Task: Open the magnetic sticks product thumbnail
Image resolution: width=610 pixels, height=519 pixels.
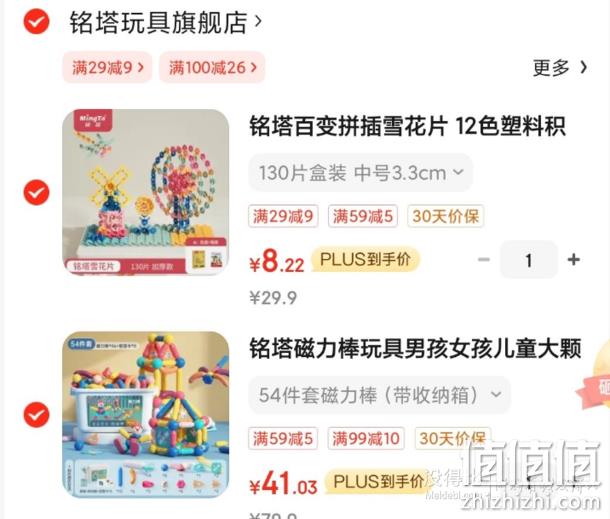Action: (145, 415)
